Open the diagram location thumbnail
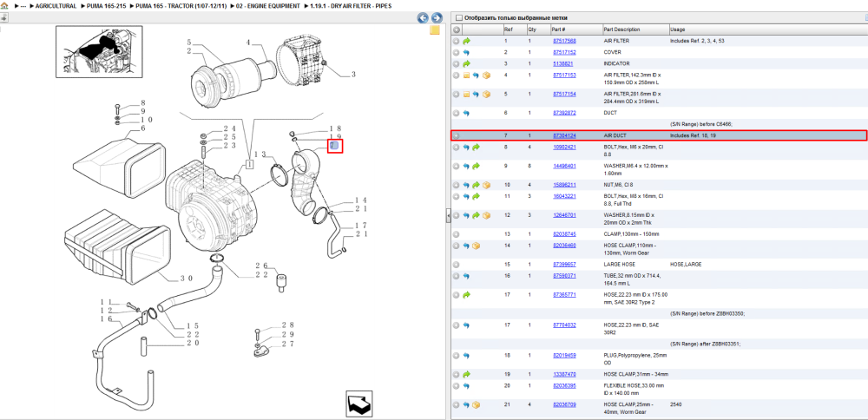 pyautogui.click(x=99, y=51)
